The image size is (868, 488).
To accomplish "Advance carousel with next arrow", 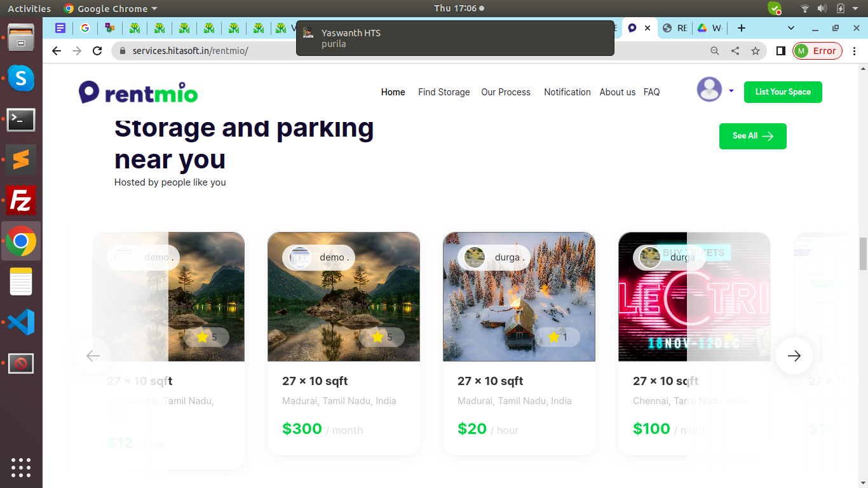I will (794, 356).
